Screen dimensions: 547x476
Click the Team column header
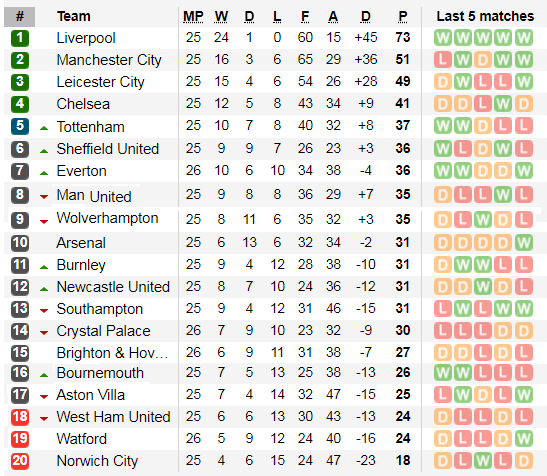[x=74, y=16]
